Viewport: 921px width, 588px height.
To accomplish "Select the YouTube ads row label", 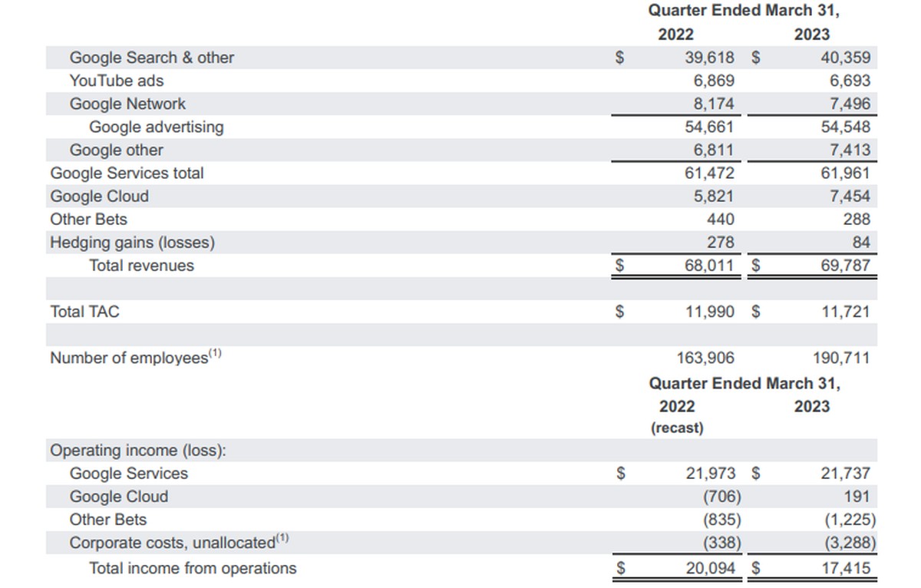I will [116, 81].
